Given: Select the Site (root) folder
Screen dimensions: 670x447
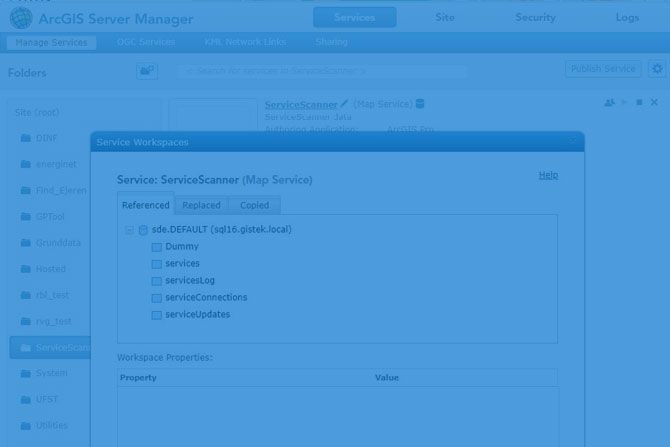Looking at the screenshot, I should 37,112.
